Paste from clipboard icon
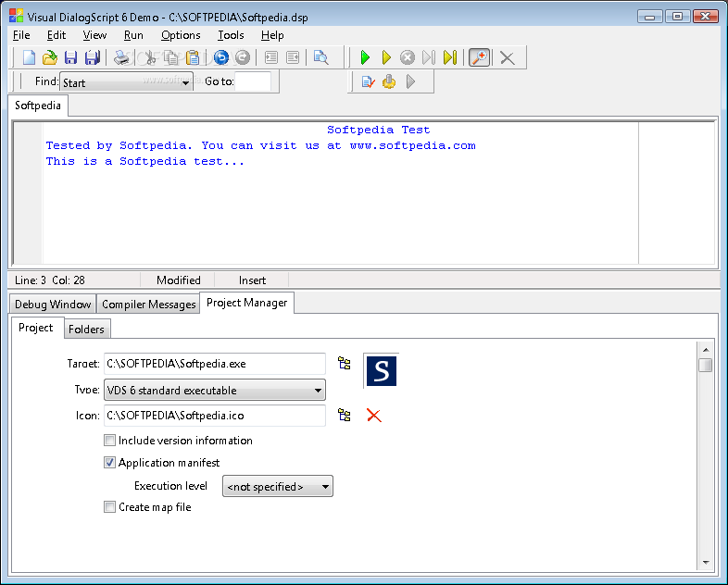 [x=193, y=57]
